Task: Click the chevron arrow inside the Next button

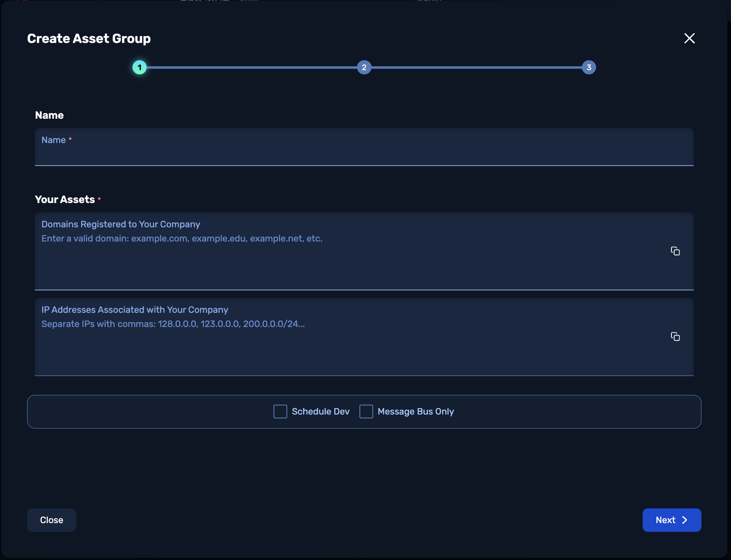Action: tap(684, 520)
